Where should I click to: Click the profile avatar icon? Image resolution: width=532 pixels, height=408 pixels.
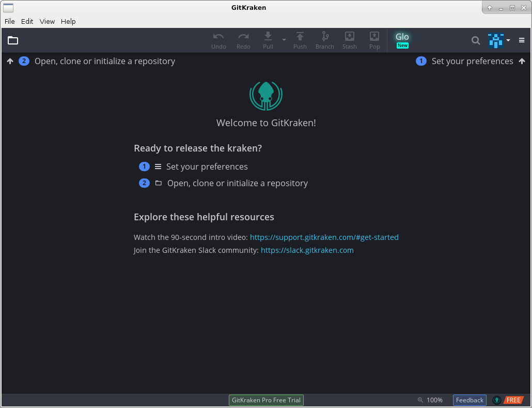496,40
